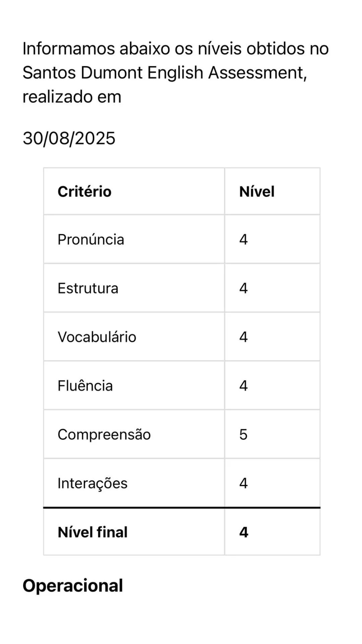Click the "realizado em" text line
The image size is (362, 644).
72,97
